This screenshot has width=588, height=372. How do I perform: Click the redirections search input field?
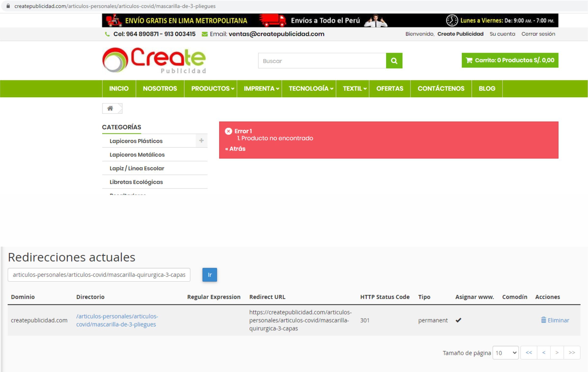pyautogui.click(x=99, y=275)
